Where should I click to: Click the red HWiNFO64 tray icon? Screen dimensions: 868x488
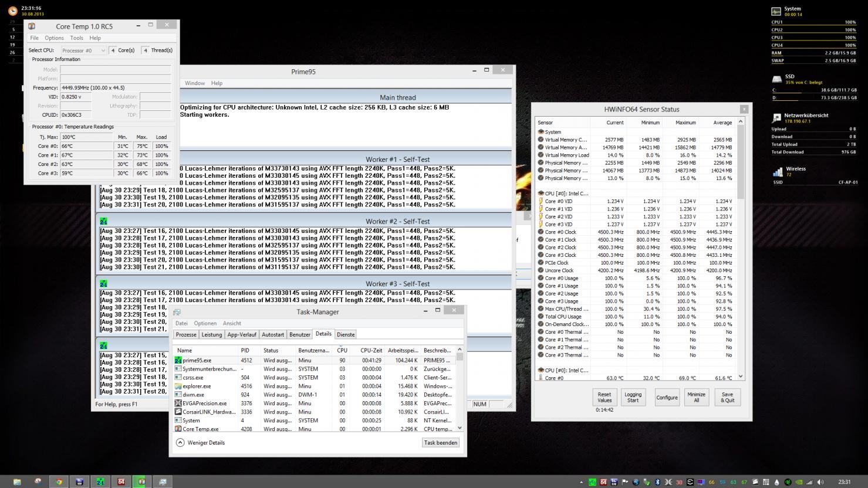(603, 482)
